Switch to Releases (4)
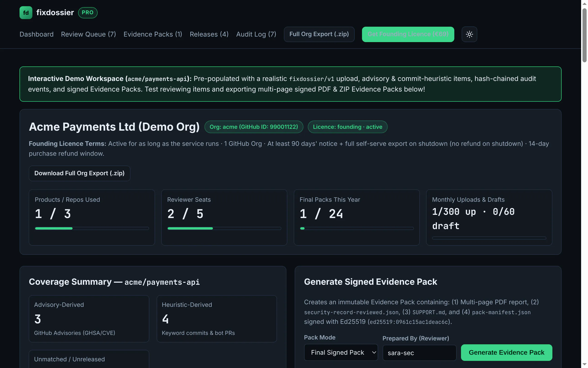 pyautogui.click(x=209, y=34)
